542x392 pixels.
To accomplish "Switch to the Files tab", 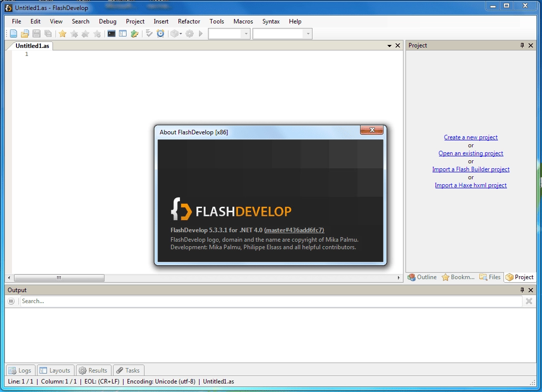I will (490, 277).
